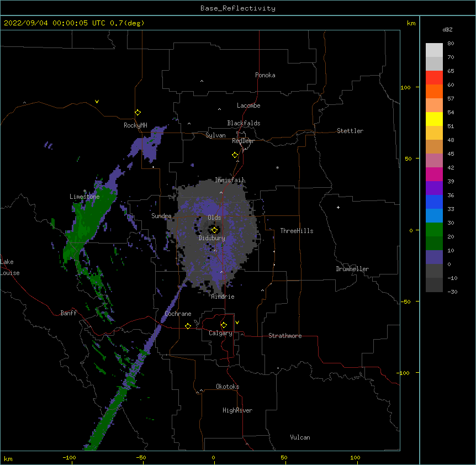The width and height of the screenshot is (476, 465).
Task: Click the yellow radar-site diamond at Olds
Action: 214,230
